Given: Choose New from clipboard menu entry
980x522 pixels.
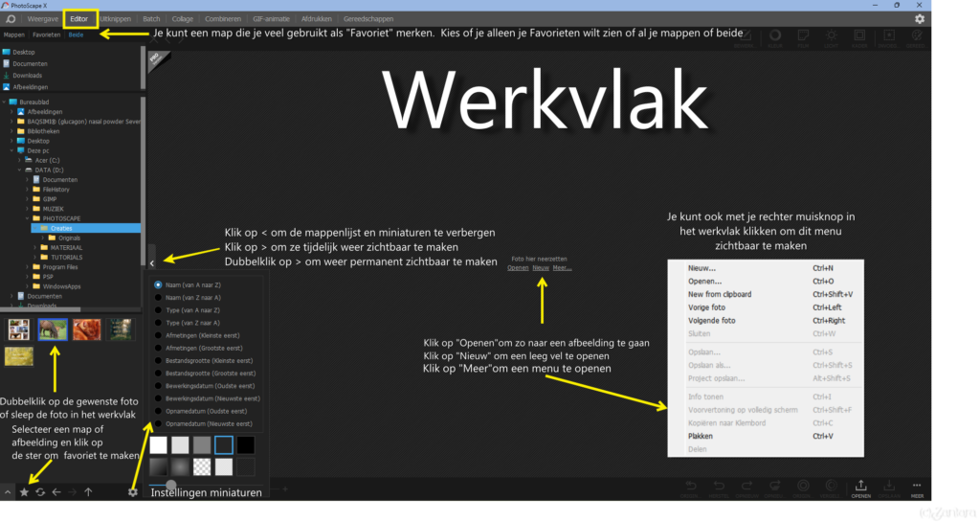Looking at the screenshot, I should pos(765,294).
